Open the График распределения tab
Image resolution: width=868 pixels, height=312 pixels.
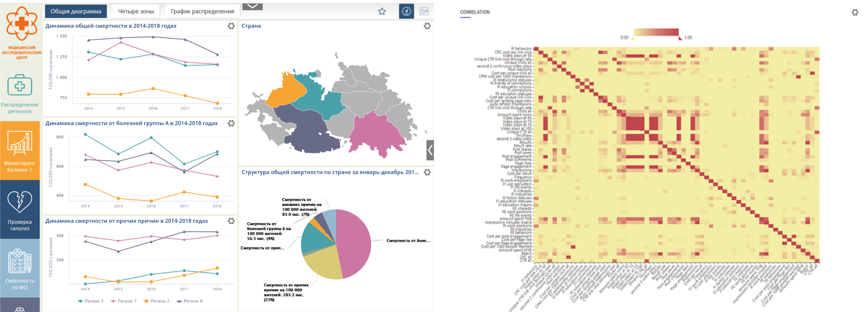(x=202, y=11)
